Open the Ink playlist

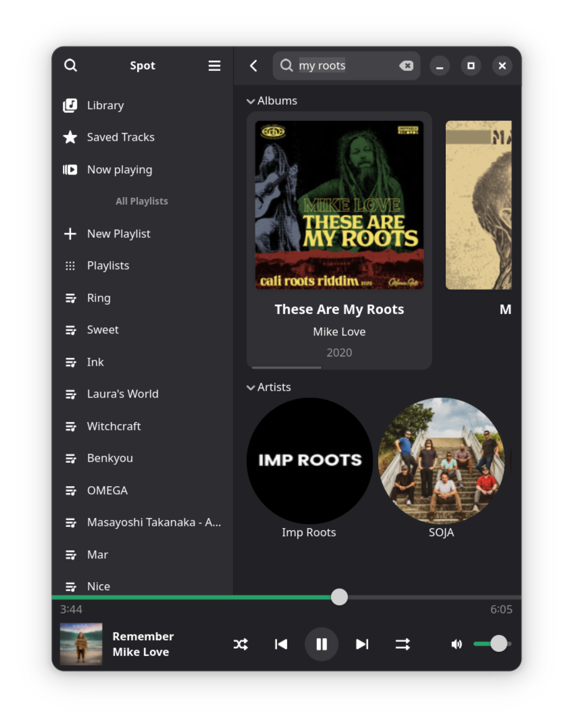(x=142, y=362)
